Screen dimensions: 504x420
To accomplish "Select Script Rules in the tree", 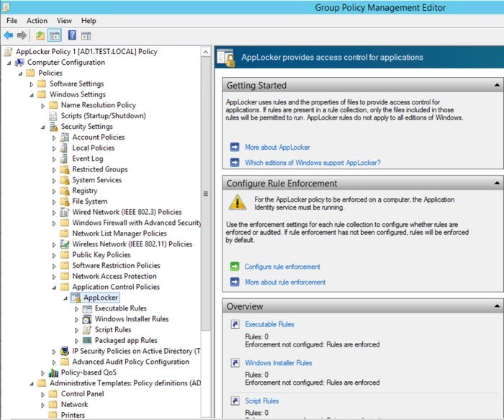I will pyautogui.click(x=113, y=330).
